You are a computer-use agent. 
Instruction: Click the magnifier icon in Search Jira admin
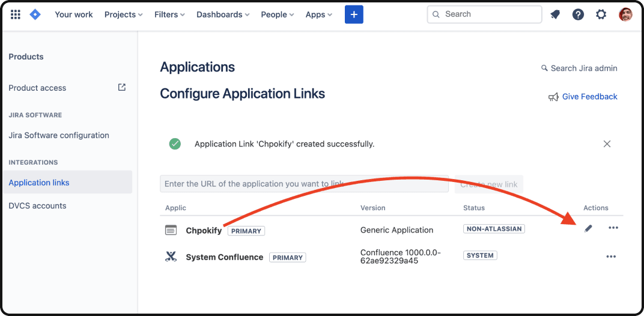[x=545, y=68]
